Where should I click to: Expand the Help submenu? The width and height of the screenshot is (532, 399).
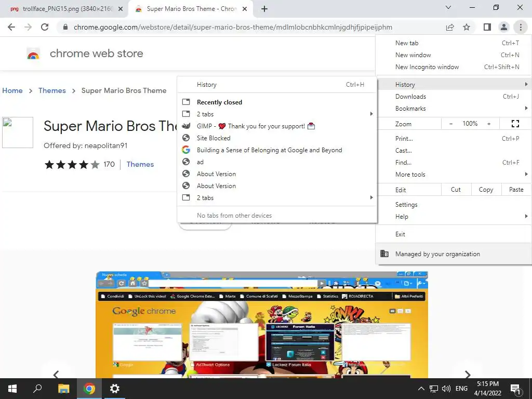tap(453, 217)
